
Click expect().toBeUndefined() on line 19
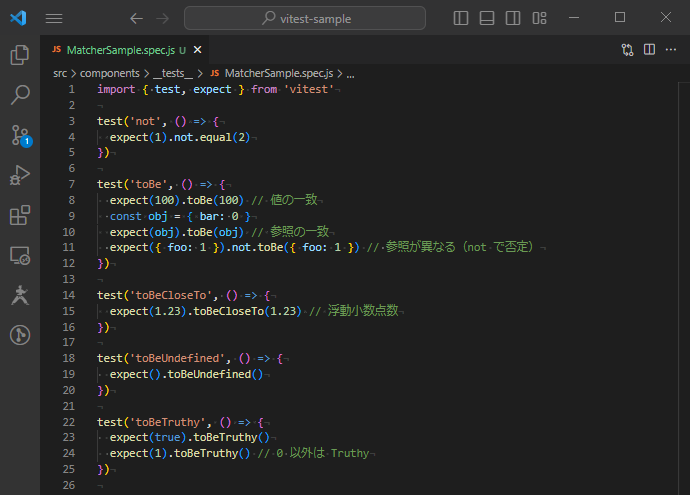click(x=186, y=374)
